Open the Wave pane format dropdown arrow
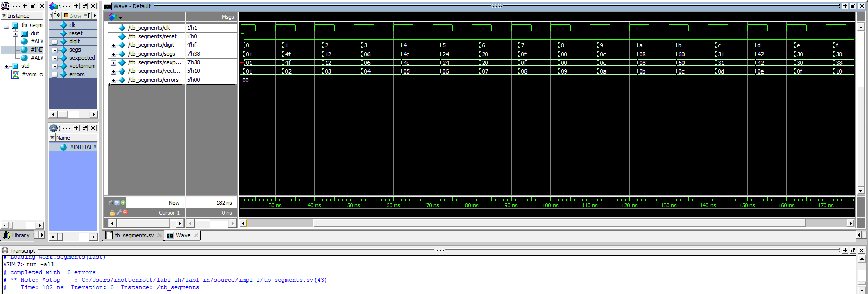Screen dimensions: 868x294 120,18
